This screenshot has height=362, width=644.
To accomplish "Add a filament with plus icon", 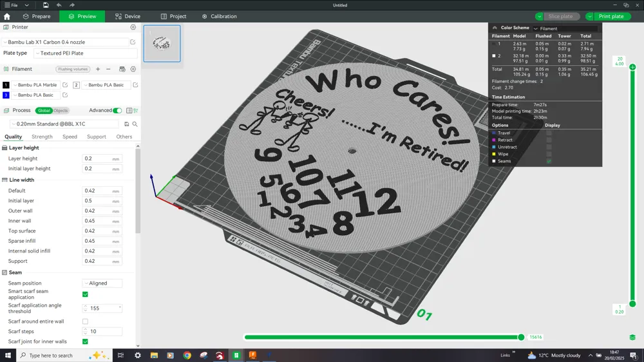I will coord(98,69).
